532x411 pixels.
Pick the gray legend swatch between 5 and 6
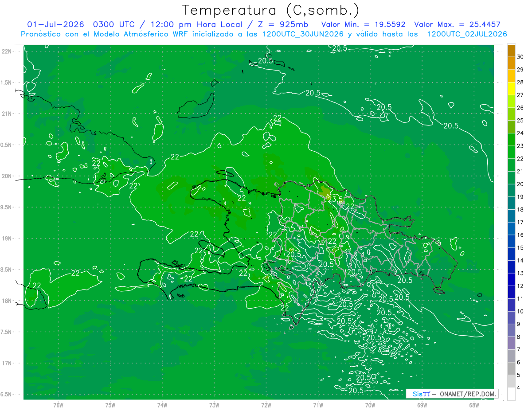(x=511, y=369)
